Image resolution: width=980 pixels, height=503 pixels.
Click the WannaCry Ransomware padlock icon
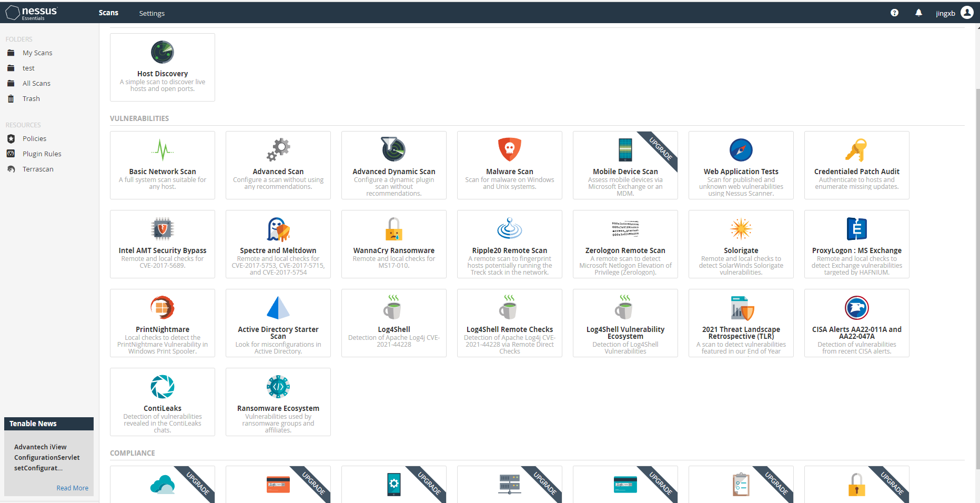(x=393, y=229)
